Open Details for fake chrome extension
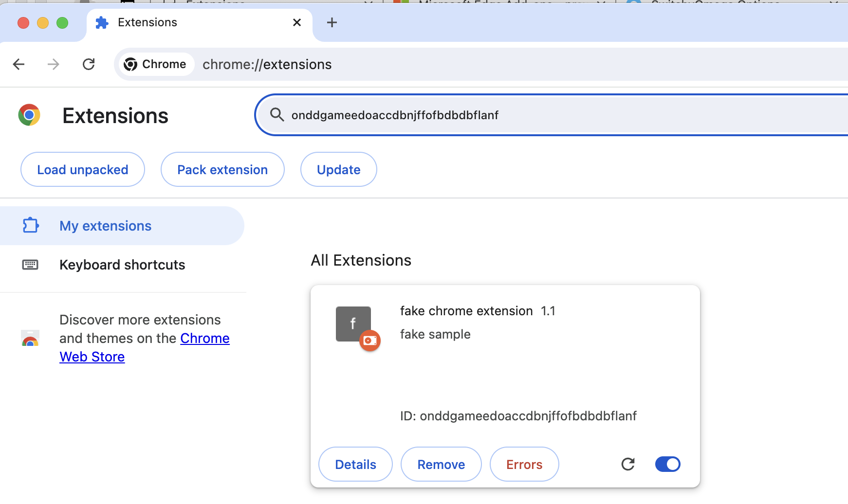 (x=355, y=464)
